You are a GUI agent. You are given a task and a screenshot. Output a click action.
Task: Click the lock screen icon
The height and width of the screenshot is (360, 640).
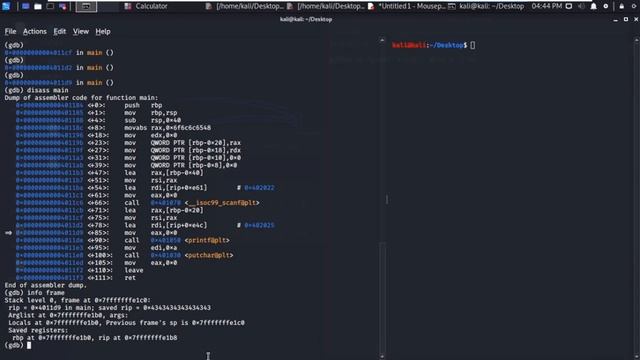[622, 6]
